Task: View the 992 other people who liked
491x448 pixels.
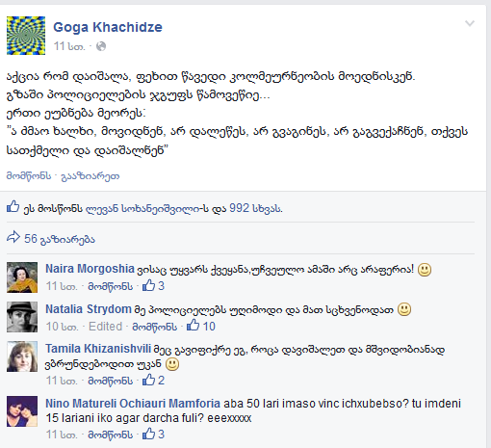Action: 256,208
